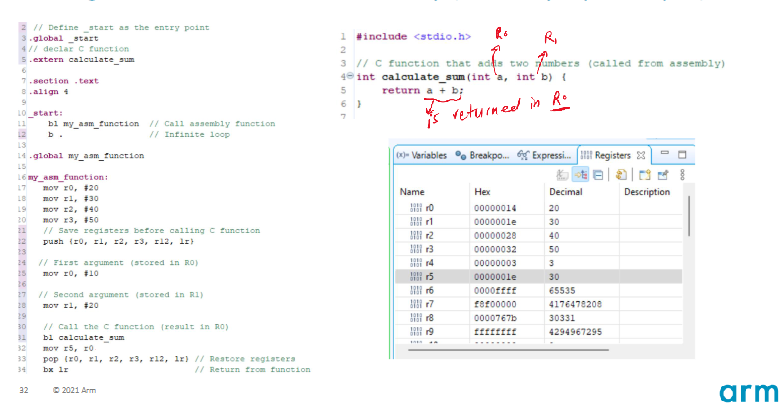Viewport: 784px width, 404px height.
Task: Click the Collapse All icon in Registers view
Action: (x=598, y=175)
